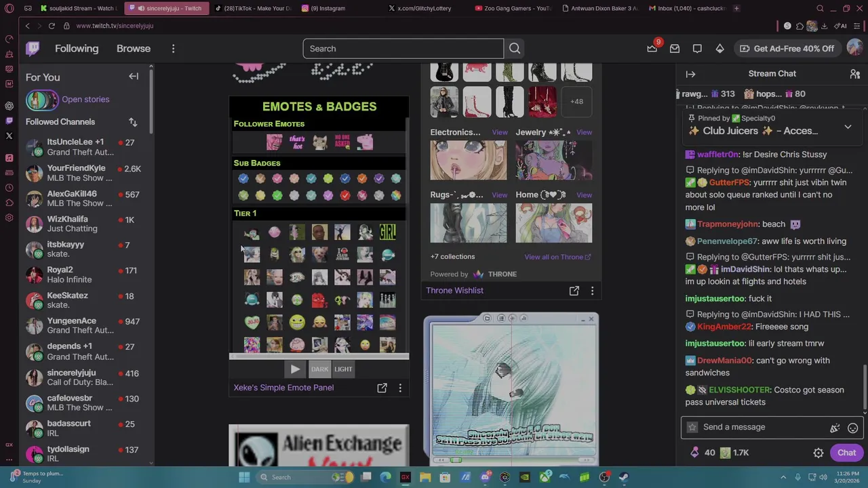Click the search magnifier button
The image size is (868, 488).
pos(515,49)
